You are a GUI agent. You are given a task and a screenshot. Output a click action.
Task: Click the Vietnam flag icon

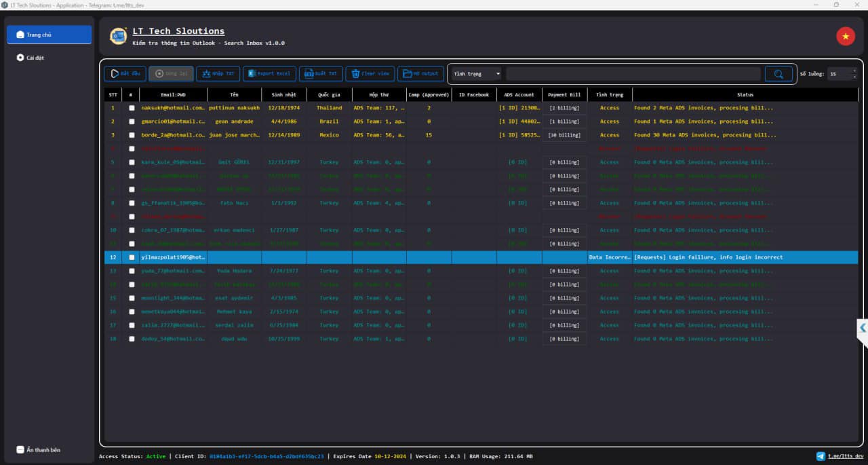[x=846, y=36]
